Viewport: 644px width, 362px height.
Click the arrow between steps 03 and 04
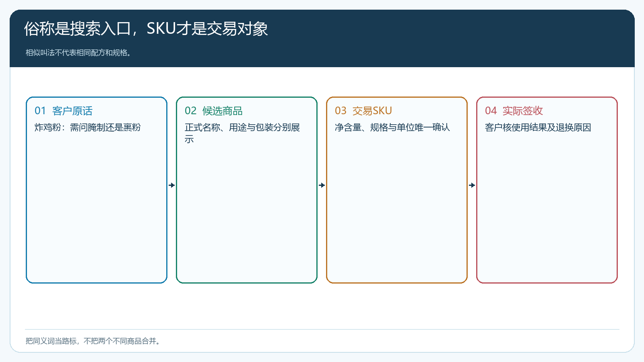[x=472, y=185]
